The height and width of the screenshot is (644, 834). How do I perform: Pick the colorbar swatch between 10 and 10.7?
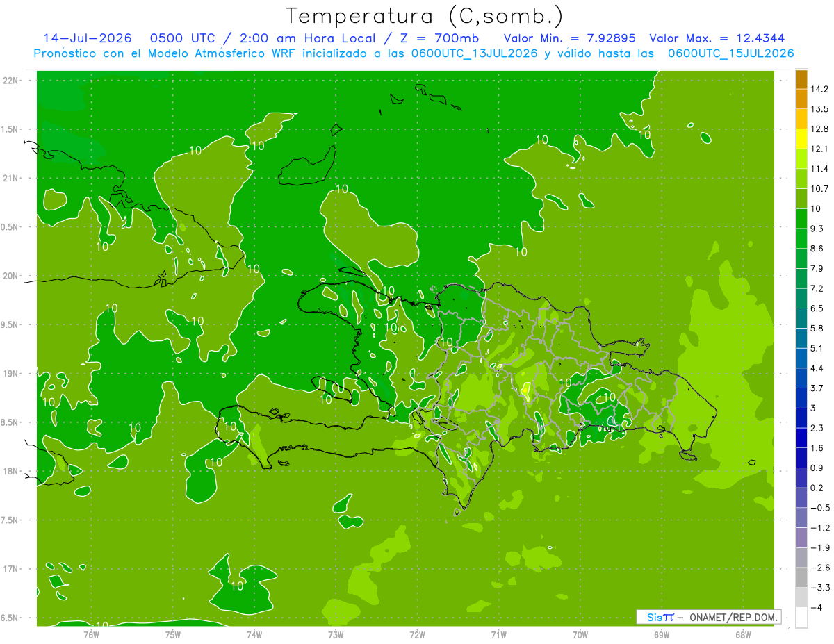[x=801, y=199]
